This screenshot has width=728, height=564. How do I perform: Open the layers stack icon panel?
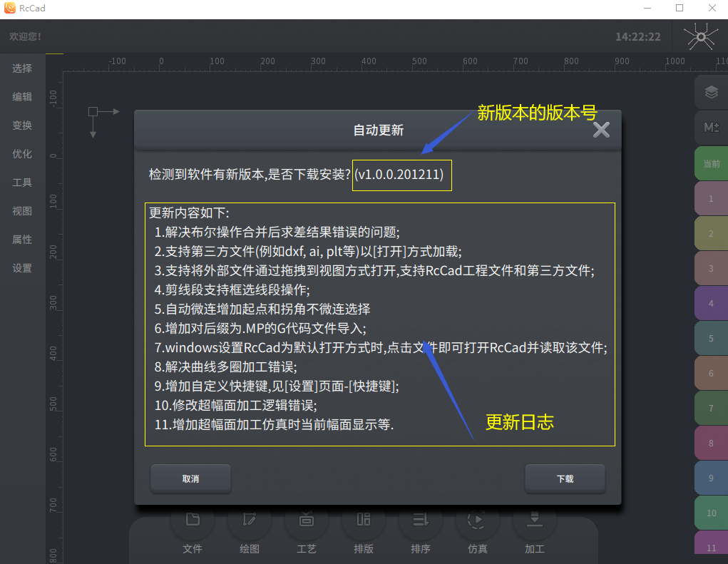click(x=712, y=93)
